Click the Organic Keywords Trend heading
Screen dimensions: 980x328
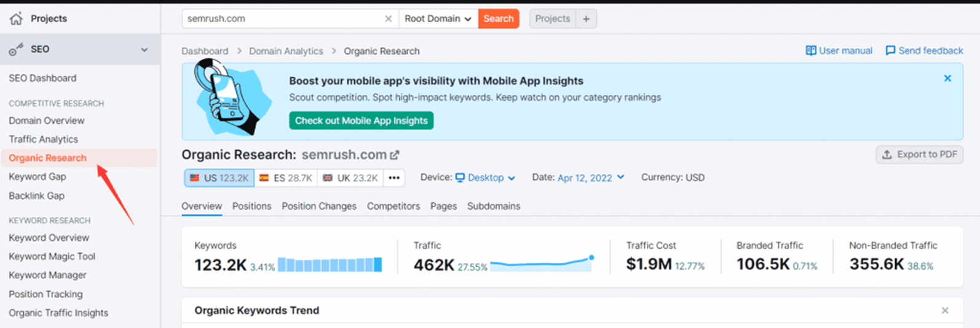pyautogui.click(x=256, y=311)
